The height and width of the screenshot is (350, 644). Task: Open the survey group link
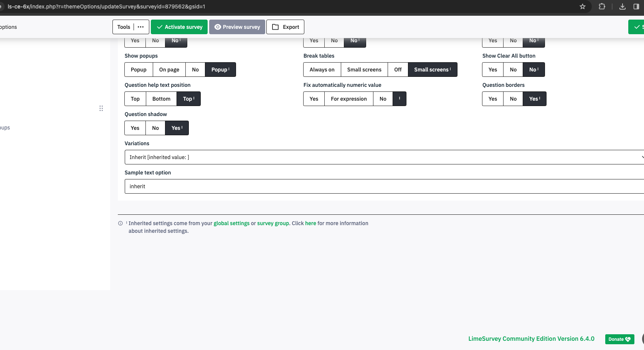click(x=273, y=223)
